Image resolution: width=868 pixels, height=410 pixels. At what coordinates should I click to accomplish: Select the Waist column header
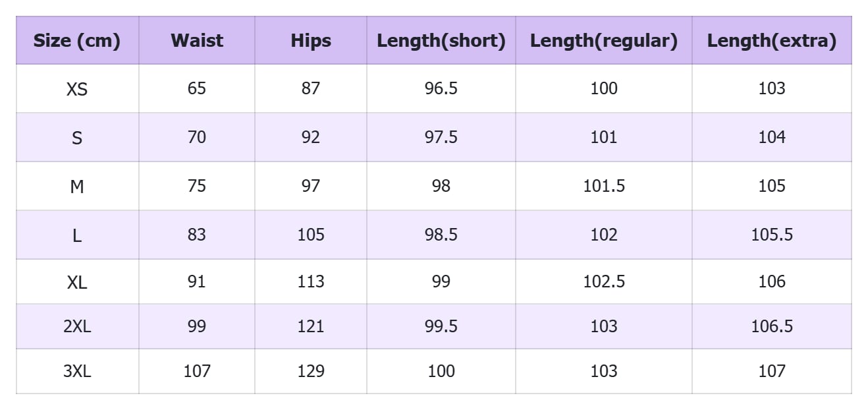coord(197,41)
